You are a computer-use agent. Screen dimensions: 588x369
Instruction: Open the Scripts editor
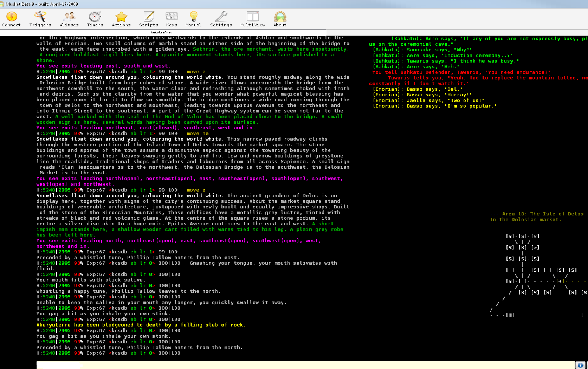[x=149, y=19]
